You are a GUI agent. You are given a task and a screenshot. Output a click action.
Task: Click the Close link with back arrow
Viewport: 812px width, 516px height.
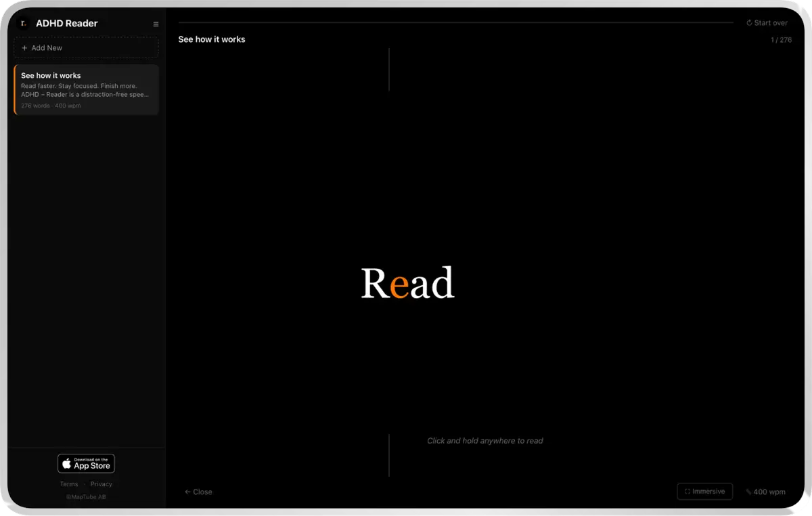point(198,492)
